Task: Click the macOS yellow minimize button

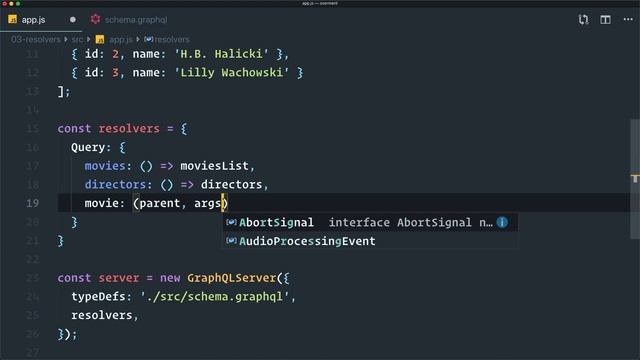Action: 11,4
